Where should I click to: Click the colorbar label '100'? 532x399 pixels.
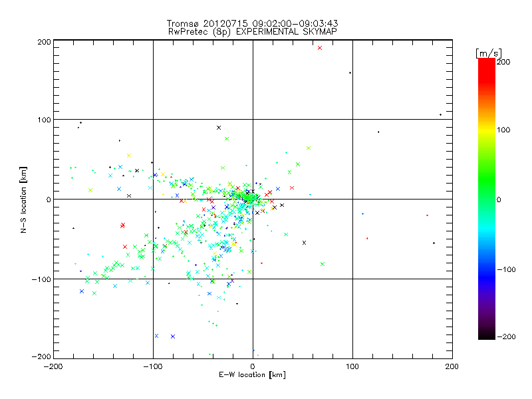(x=503, y=130)
